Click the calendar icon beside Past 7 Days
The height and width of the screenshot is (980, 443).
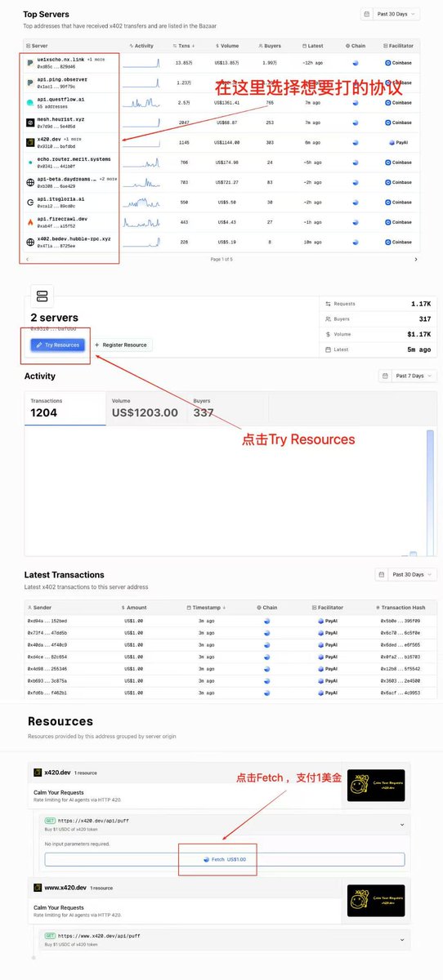click(x=387, y=376)
